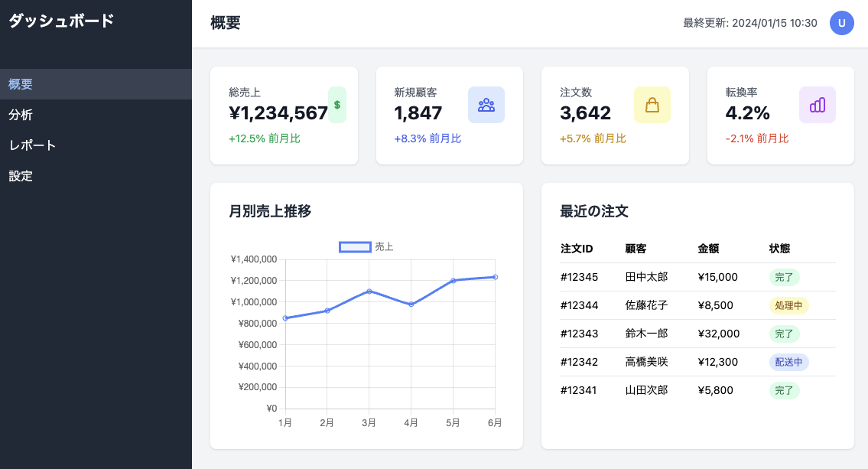Click the bar chart icon on 転換率 card
The image size is (868, 469).
[x=818, y=105]
